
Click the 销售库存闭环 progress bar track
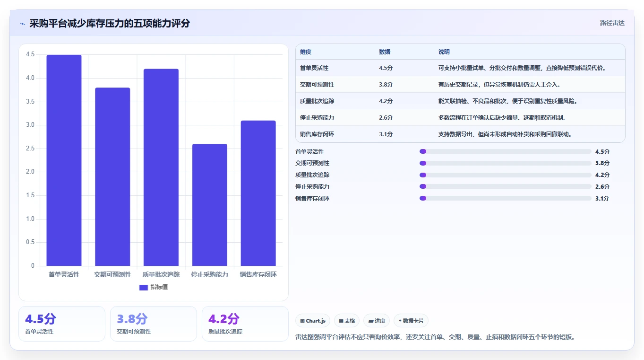click(506, 198)
